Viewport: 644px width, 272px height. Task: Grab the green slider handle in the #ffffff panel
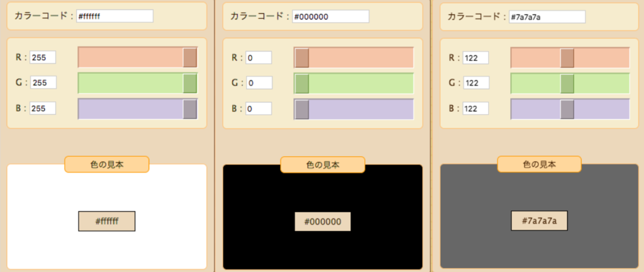[x=190, y=83]
